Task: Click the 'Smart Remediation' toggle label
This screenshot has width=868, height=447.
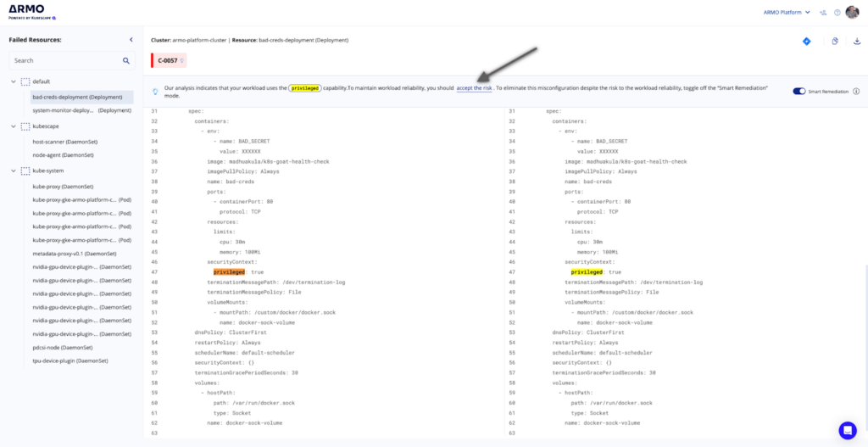Action: coord(829,92)
